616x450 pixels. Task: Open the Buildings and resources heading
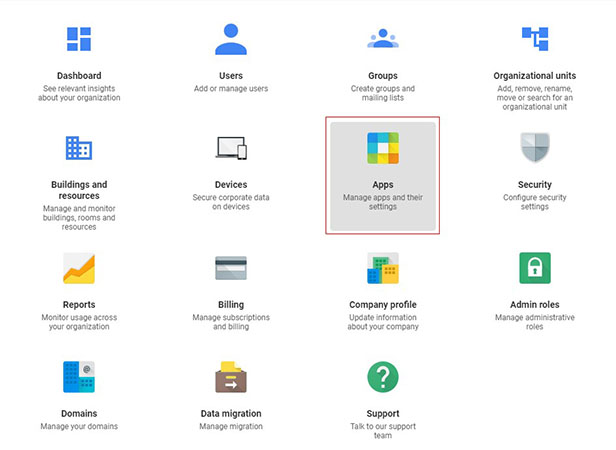(79, 190)
